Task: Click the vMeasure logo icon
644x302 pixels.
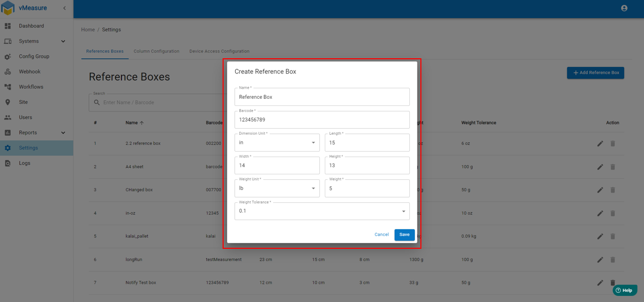Action: point(8,8)
